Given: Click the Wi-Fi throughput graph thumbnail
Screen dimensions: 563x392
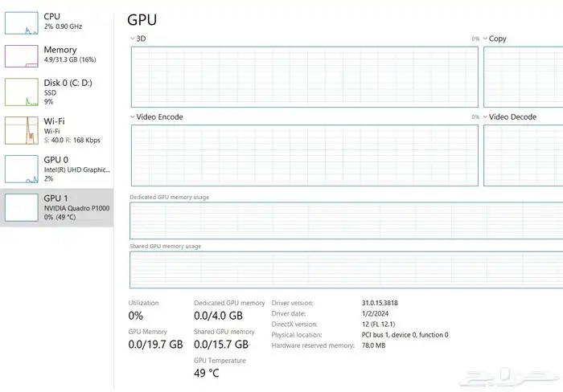Looking at the screenshot, I should (x=22, y=130).
